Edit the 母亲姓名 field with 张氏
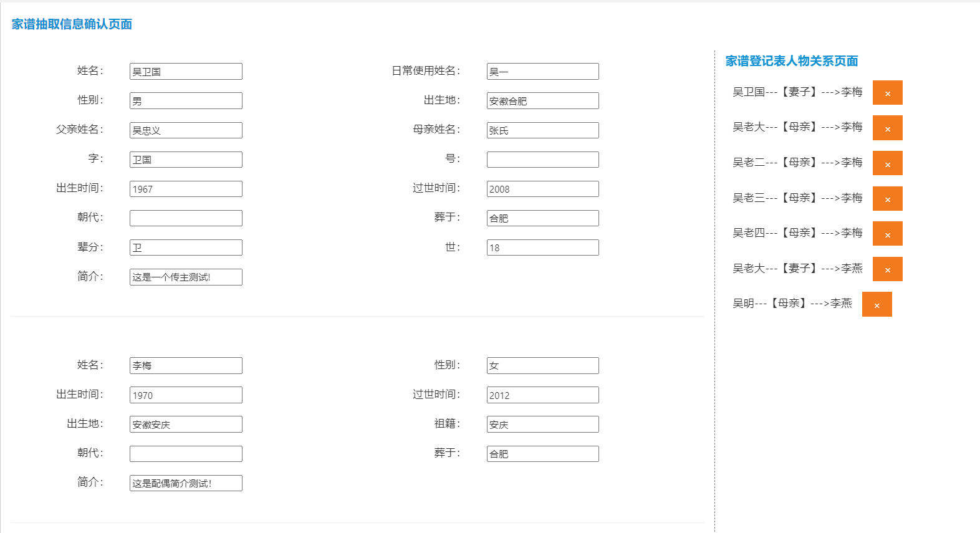Image resolution: width=980 pixels, height=533 pixels. tap(542, 130)
